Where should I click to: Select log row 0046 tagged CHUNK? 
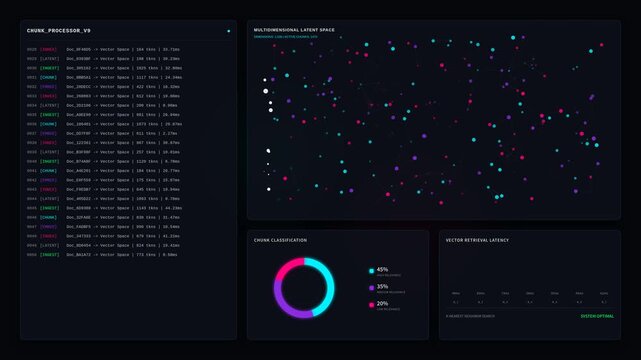(x=103, y=218)
